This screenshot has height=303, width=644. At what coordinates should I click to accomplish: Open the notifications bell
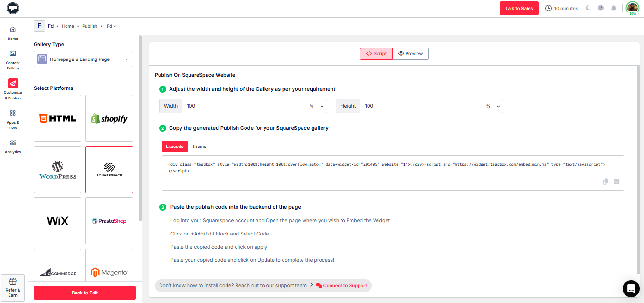(614, 8)
